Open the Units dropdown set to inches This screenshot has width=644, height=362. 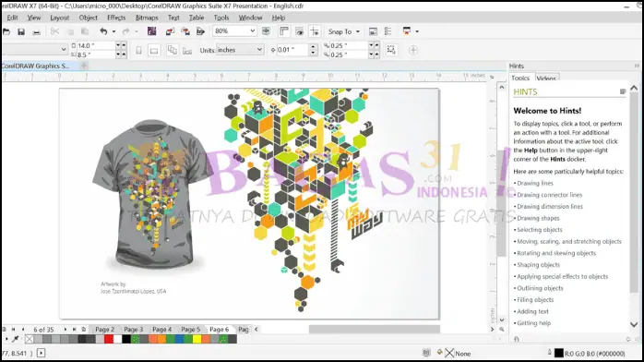240,50
